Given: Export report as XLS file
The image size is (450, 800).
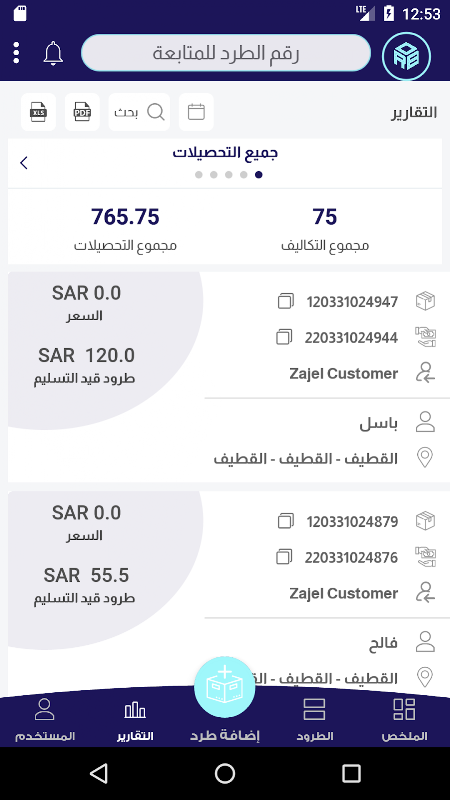Looking at the screenshot, I should click(x=38, y=112).
